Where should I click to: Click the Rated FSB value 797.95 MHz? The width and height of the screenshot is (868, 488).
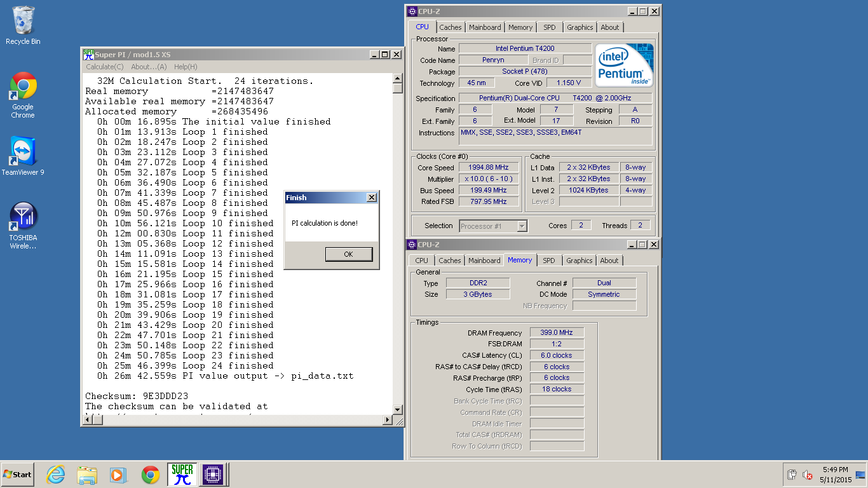coord(489,202)
